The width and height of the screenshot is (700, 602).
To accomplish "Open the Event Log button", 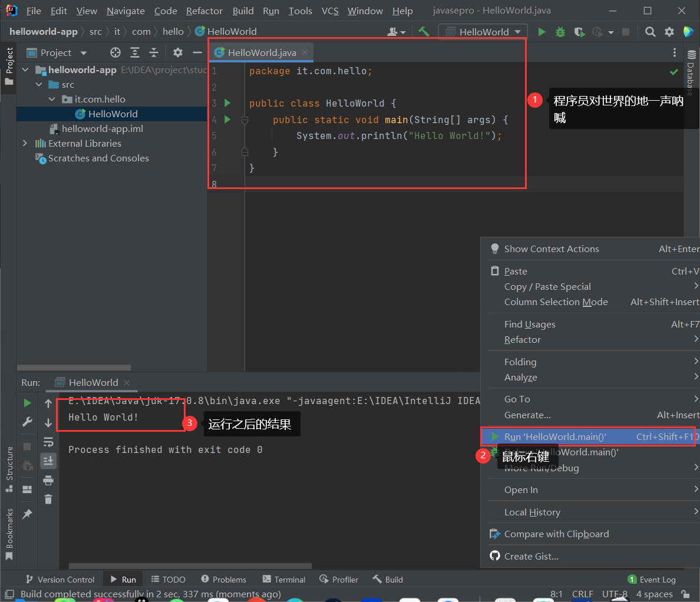I will point(652,579).
